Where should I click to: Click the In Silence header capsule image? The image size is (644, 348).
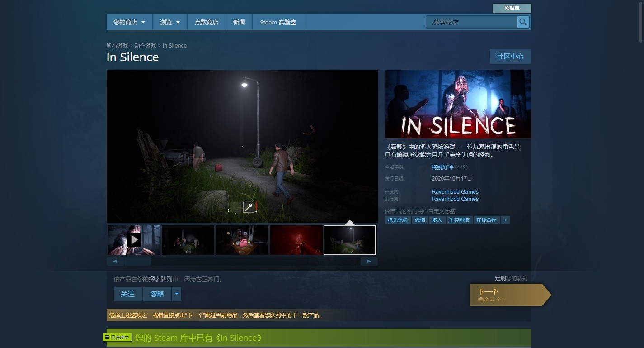point(458,104)
